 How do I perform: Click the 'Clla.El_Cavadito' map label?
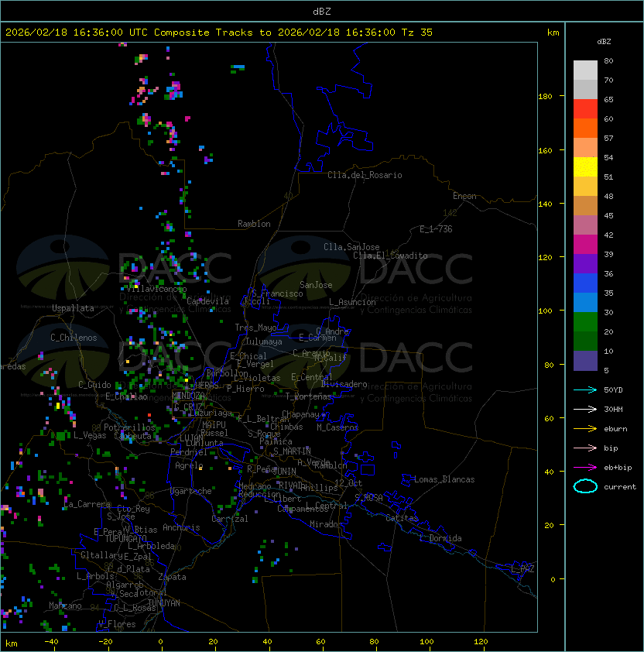point(390,256)
